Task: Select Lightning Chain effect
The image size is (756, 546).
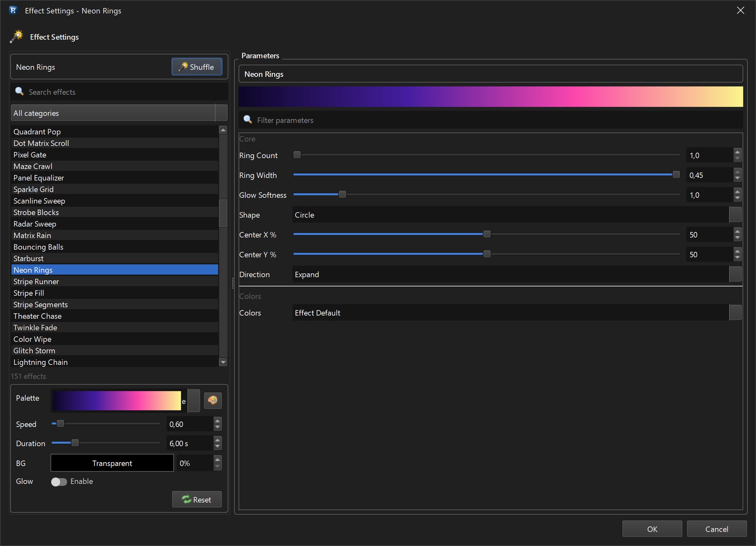Action: [115, 362]
